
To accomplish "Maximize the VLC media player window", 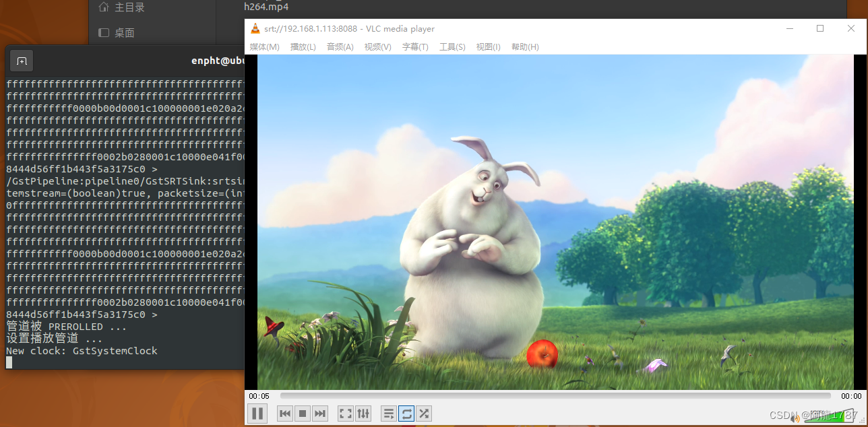I will (x=820, y=28).
